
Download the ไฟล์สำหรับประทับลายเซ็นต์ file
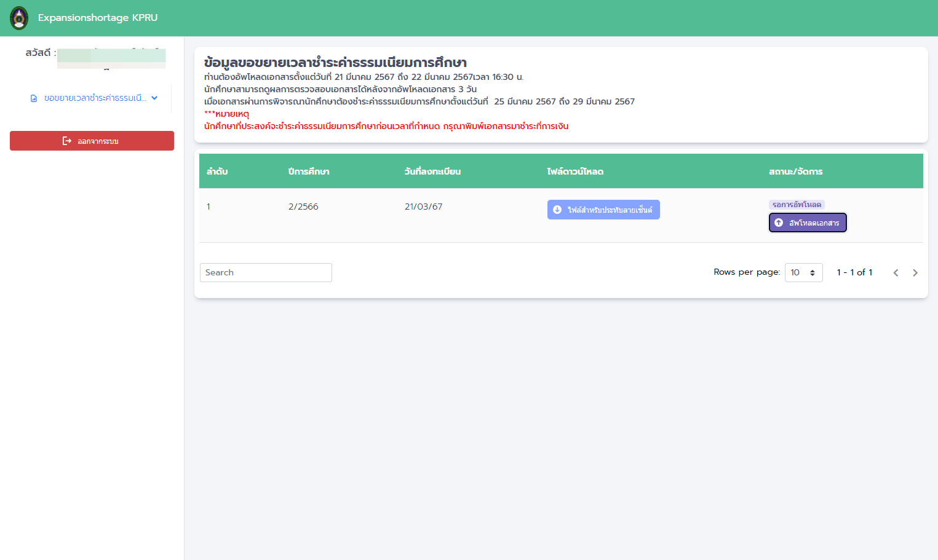click(603, 210)
